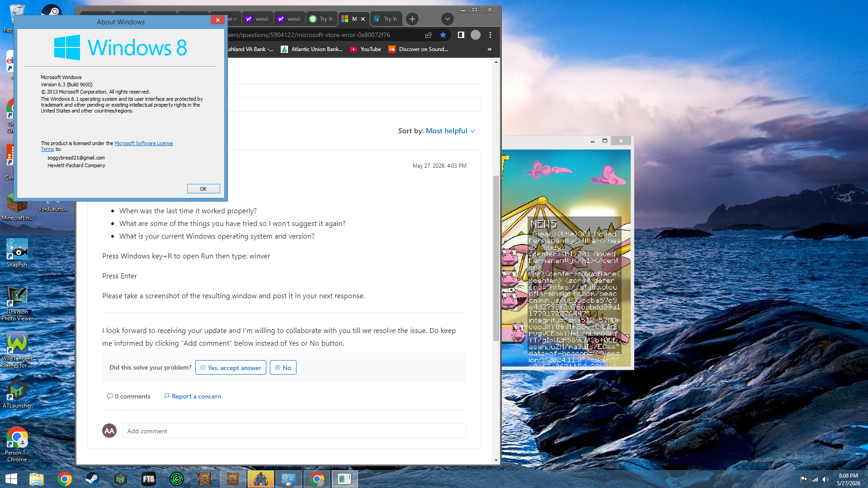
Task: Open a new Chrome tab
Action: coord(412,19)
